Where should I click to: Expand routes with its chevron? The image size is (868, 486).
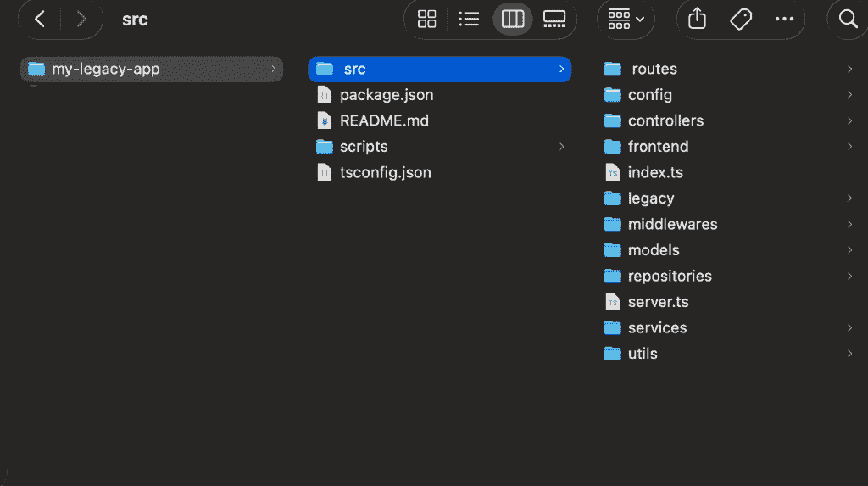[849, 70]
